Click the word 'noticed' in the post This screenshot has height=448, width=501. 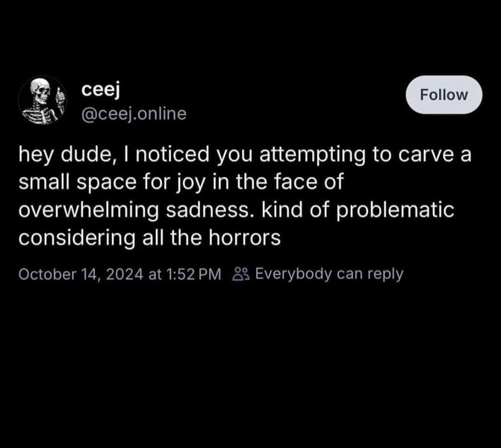point(172,155)
